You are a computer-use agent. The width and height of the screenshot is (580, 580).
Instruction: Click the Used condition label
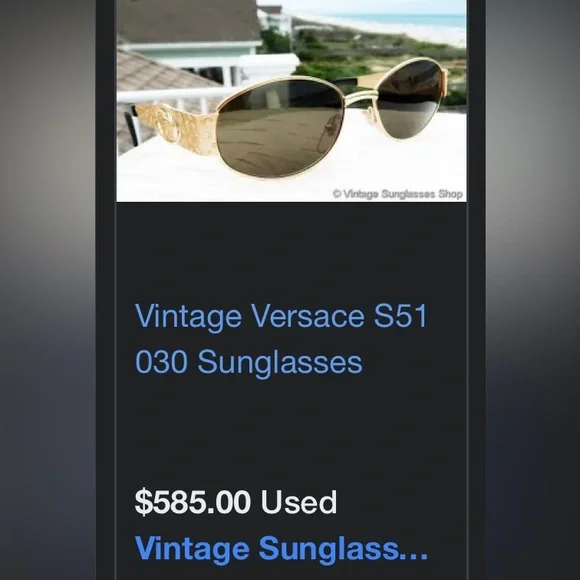(299, 502)
